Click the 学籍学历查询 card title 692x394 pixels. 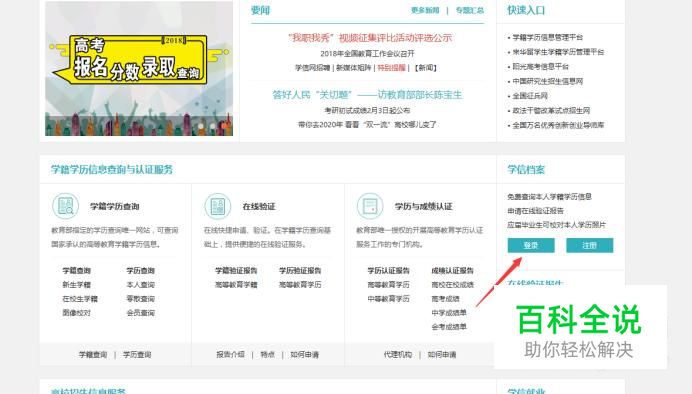[x=115, y=206]
